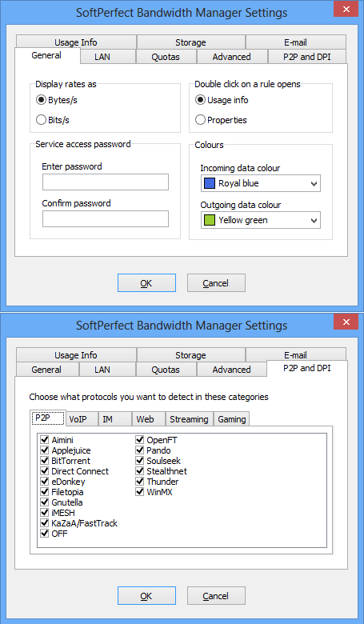The width and height of the screenshot is (364, 624).
Task: Open Advanced tab in lower window
Action: coord(231,370)
